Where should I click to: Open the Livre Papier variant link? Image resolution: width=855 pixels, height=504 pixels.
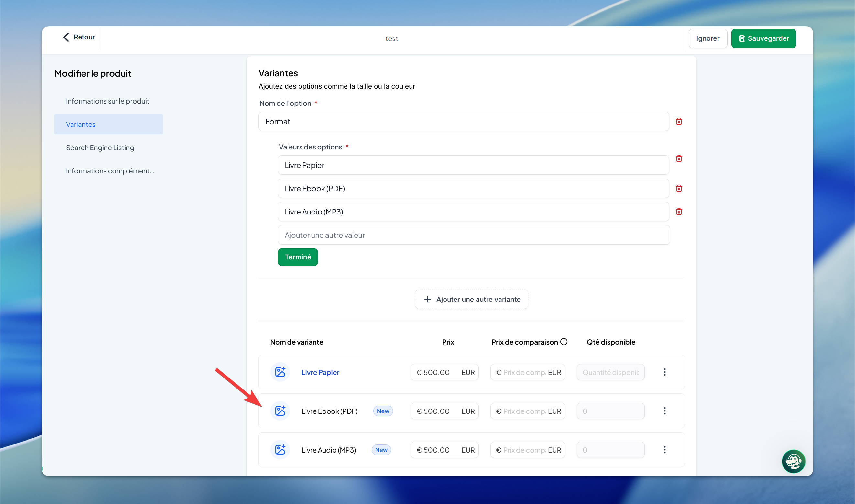coord(320,372)
